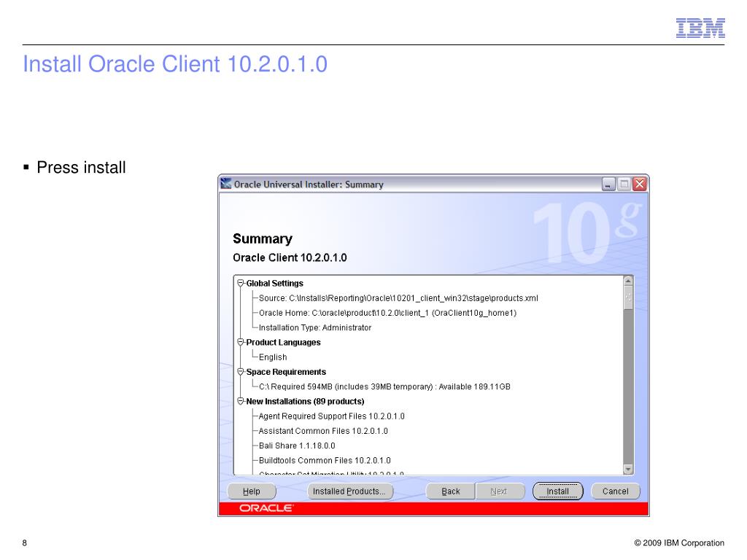Click the ORACLE logo in red footer
The width and height of the screenshot is (747, 560).
(266, 508)
